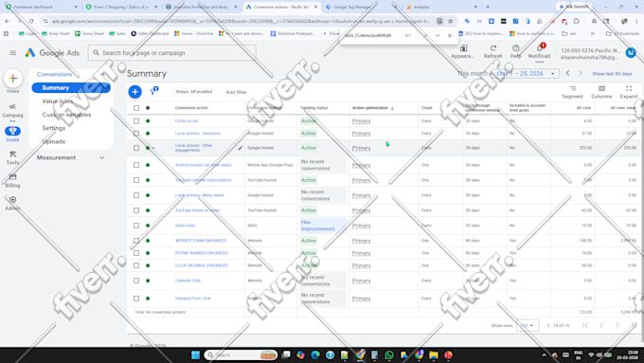Open WhatsApp from the taskbar
The width and height of the screenshot is (644, 363).
389,354
